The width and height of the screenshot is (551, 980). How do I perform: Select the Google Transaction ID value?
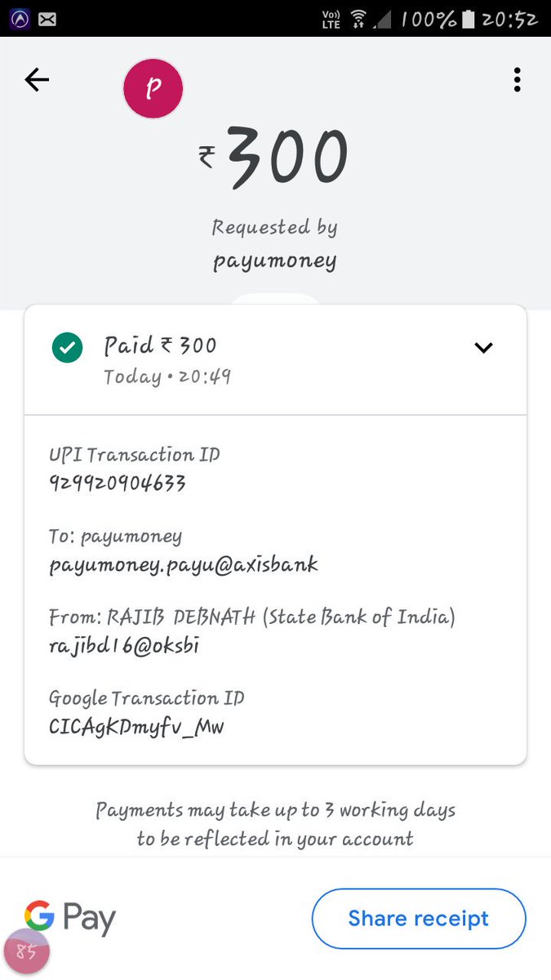136,726
